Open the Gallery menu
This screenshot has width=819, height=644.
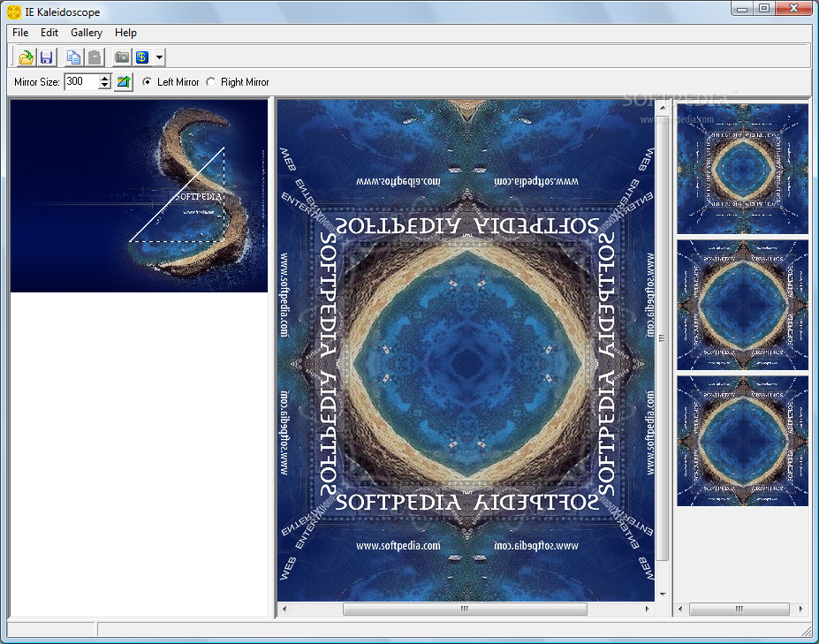coord(87,33)
